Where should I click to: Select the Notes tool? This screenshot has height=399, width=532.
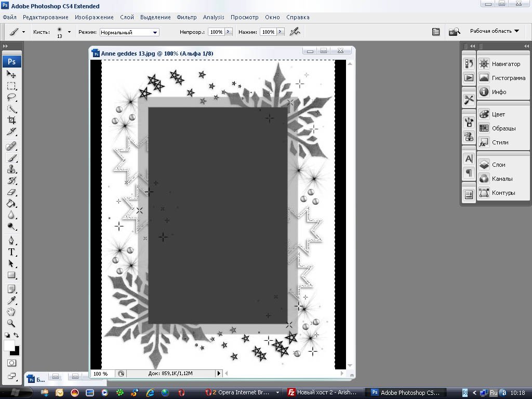coord(11,289)
